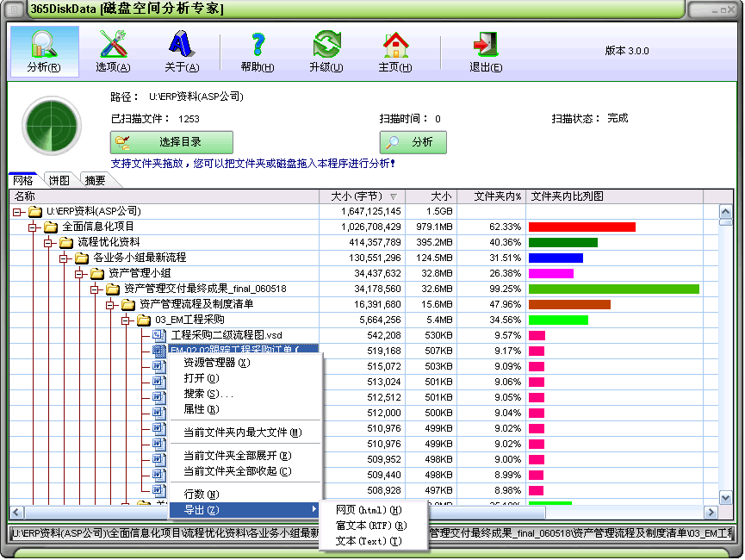The image size is (745, 560).
Task: Sort by the 大小(字节) column header
Action: click(x=363, y=196)
